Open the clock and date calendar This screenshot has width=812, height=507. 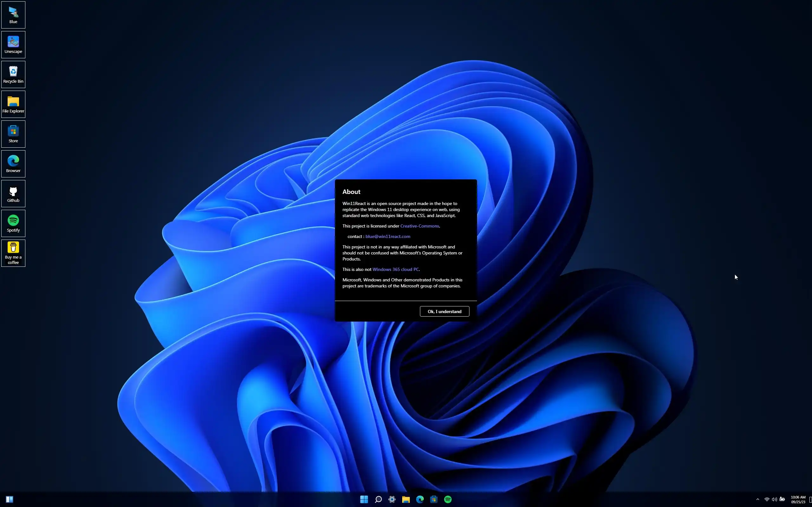click(x=798, y=499)
